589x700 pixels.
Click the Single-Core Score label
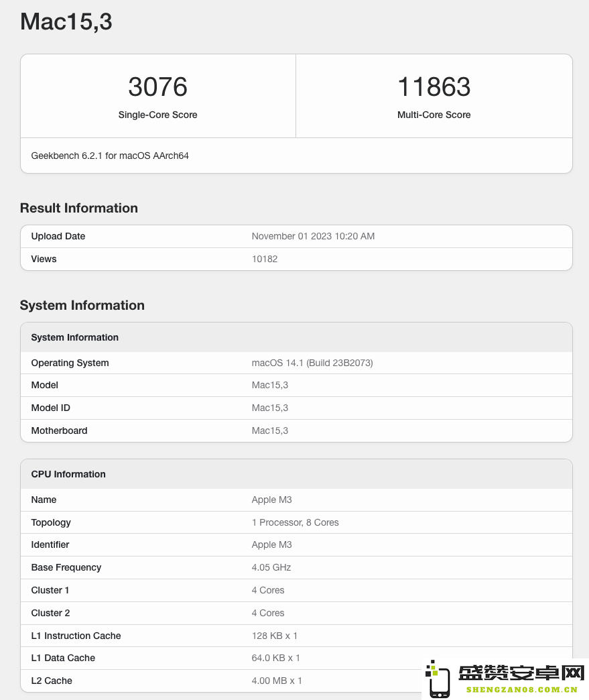coord(158,115)
